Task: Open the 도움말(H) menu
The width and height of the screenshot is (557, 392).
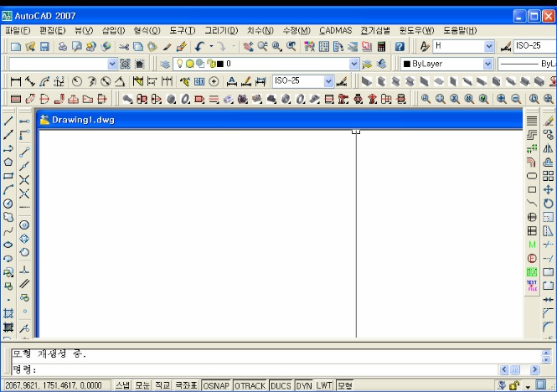Action: coord(460,30)
